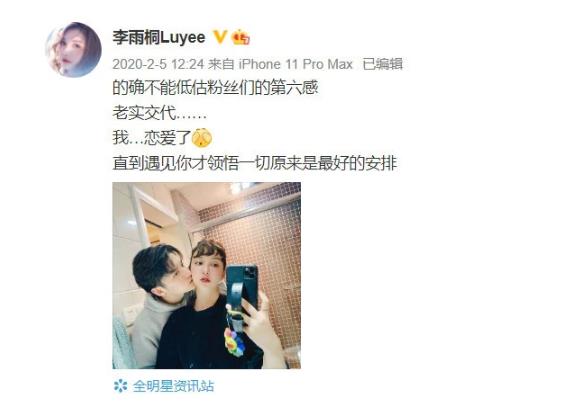Open the 2020-2-5 12:24 timestamp link
583x403 pixels.
158,64
